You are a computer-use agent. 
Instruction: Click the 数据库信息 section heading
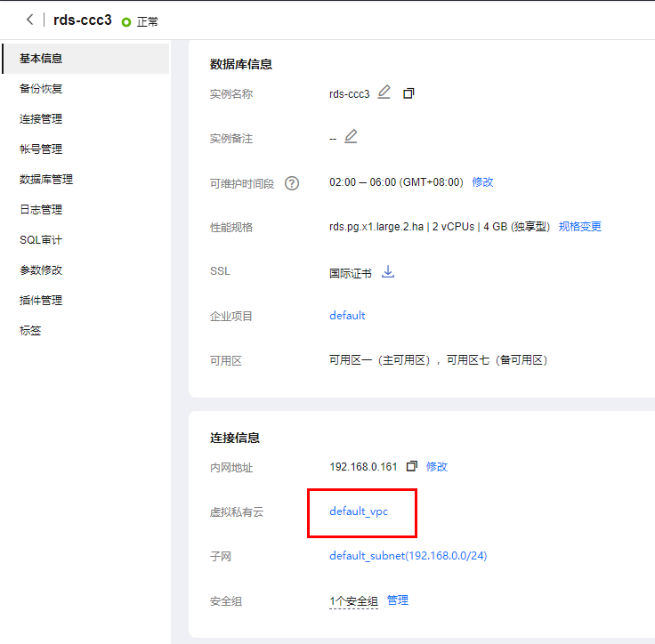(241, 64)
